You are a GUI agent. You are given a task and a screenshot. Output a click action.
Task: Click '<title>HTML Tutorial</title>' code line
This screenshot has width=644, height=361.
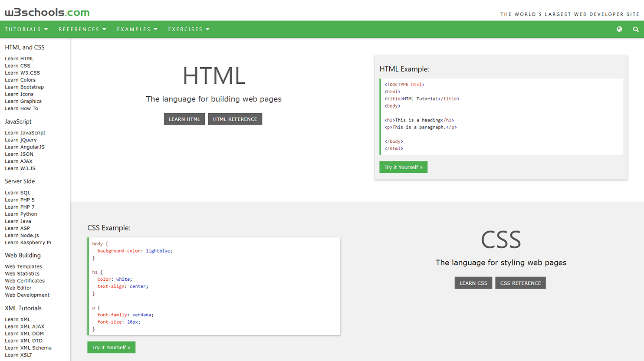click(x=422, y=99)
